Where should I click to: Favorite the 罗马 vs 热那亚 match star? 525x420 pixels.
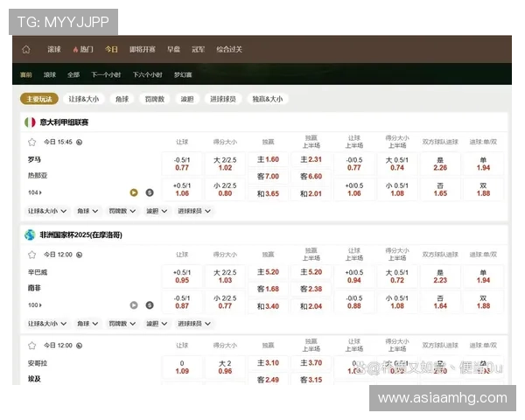click(31, 143)
